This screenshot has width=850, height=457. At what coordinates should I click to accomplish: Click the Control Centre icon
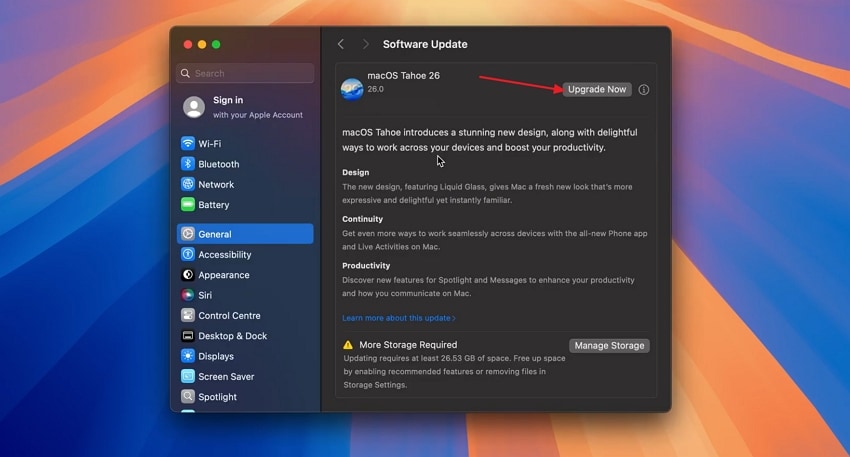(x=188, y=315)
